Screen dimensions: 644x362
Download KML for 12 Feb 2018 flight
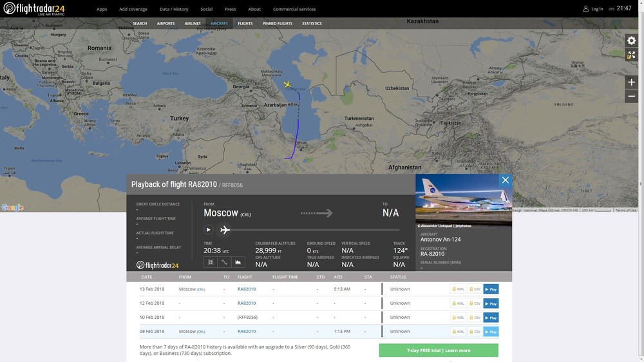pyautogui.click(x=458, y=303)
